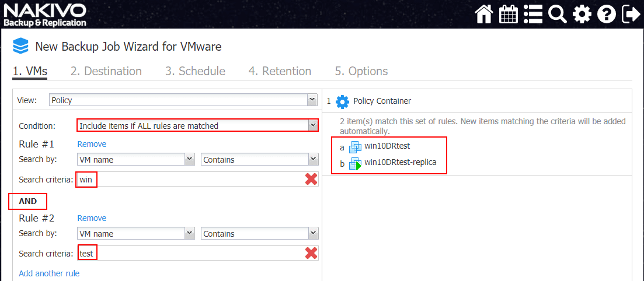
Task: Open the Condition dropdown
Action: [197, 125]
